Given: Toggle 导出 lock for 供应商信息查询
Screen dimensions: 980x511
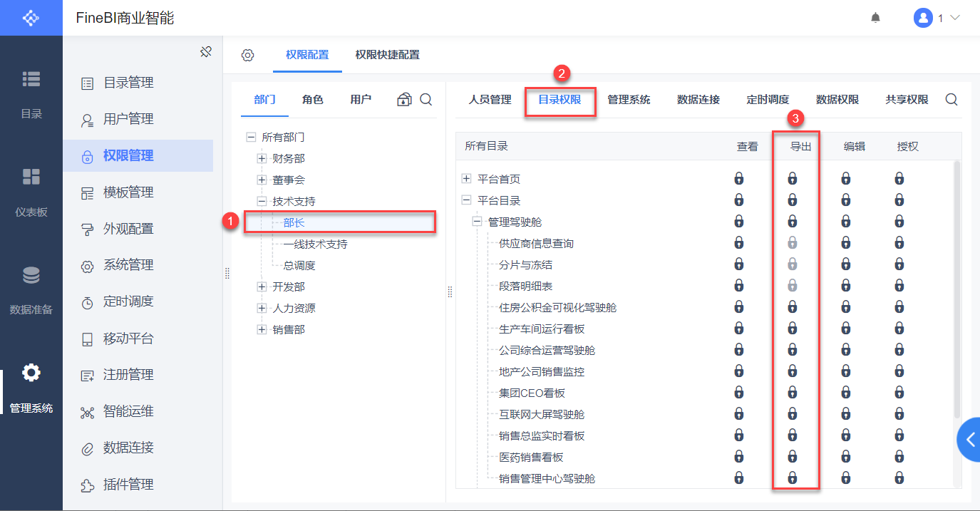Looking at the screenshot, I should pyautogui.click(x=792, y=242).
